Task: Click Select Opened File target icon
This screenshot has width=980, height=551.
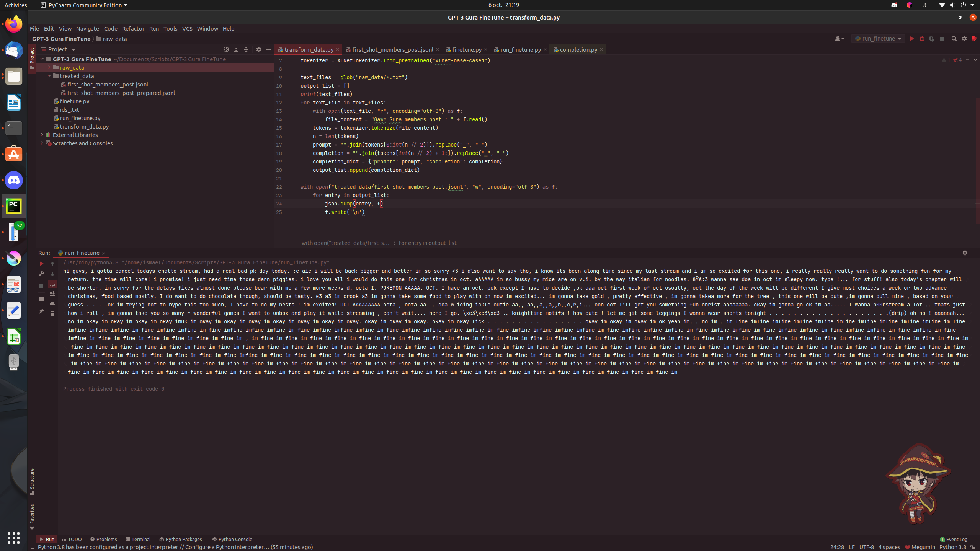Action: coord(226,49)
